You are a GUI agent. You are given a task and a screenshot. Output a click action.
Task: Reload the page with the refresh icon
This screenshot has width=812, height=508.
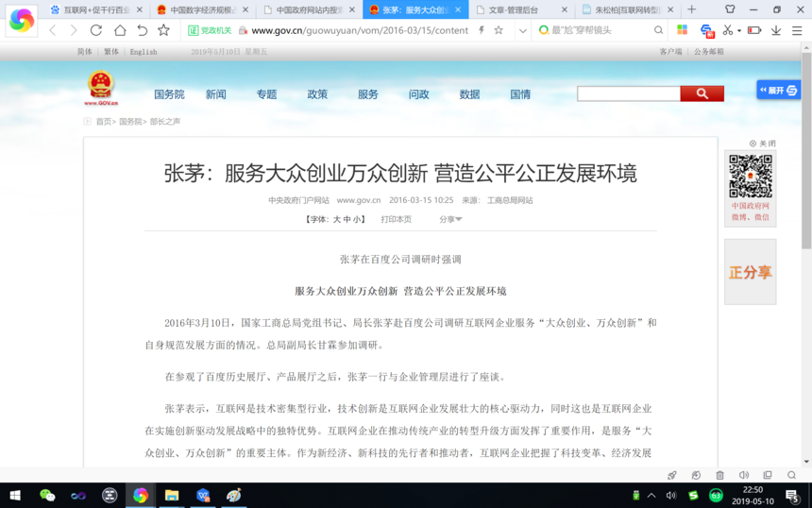click(x=95, y=30)
